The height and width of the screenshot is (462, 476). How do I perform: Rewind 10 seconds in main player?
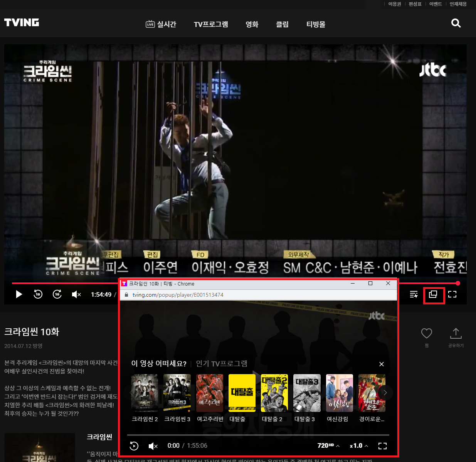point(38,294)
